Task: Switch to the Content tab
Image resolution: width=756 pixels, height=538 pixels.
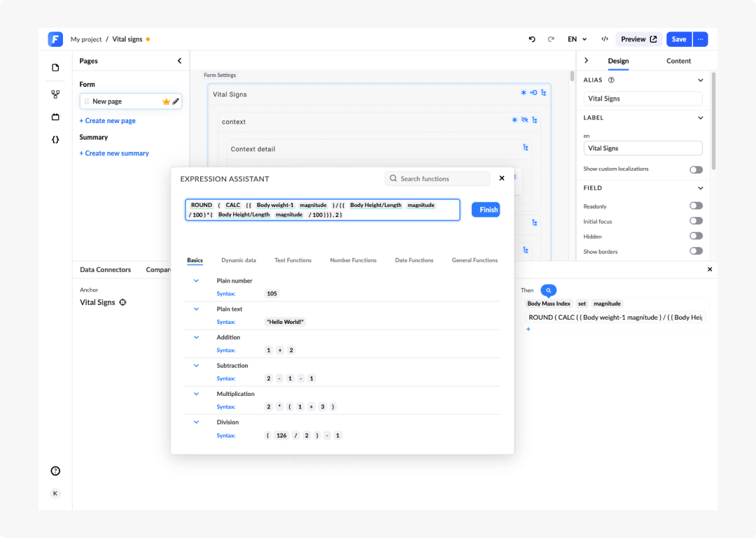Action: tap(678, 61)
